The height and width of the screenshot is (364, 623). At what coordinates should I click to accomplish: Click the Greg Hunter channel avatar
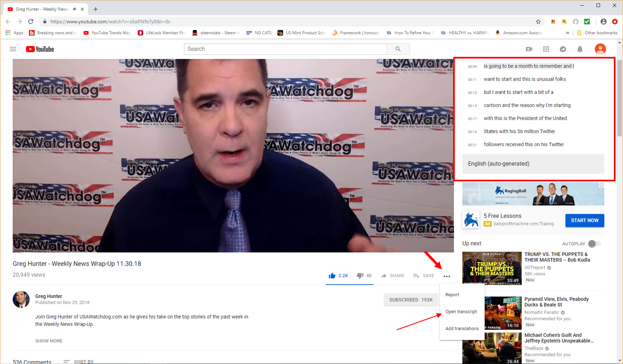point(21,299)
